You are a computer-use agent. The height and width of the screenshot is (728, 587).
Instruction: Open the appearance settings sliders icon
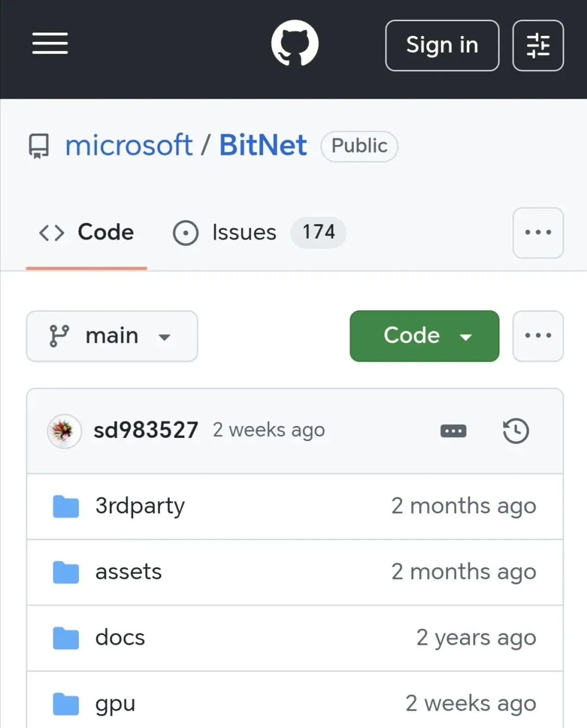(x=538, y=46)
